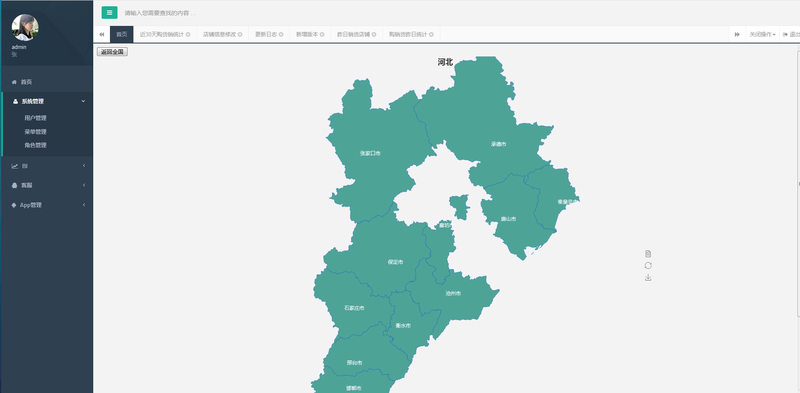Expand the BI sidebar menu

[47, 166]
